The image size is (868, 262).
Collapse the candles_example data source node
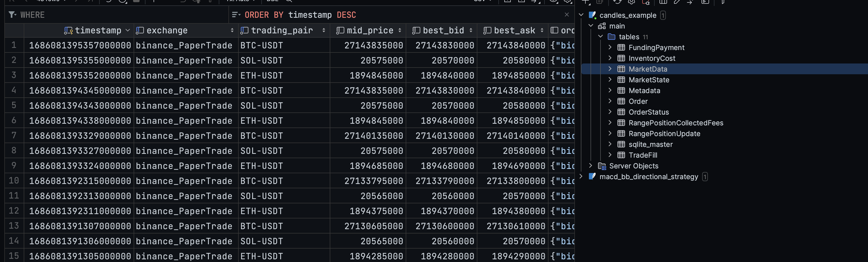click(581, 15)
